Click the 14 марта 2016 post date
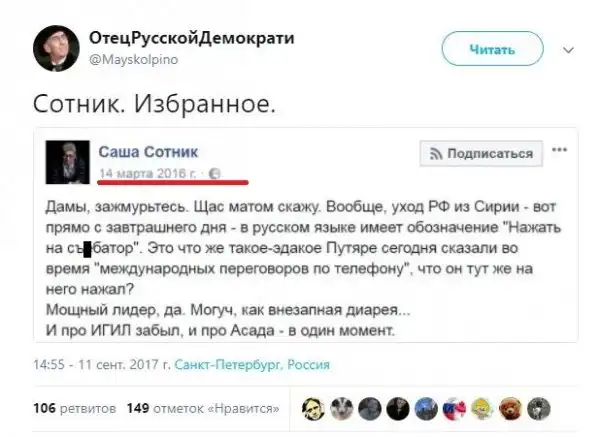 [x=150, y=173]
